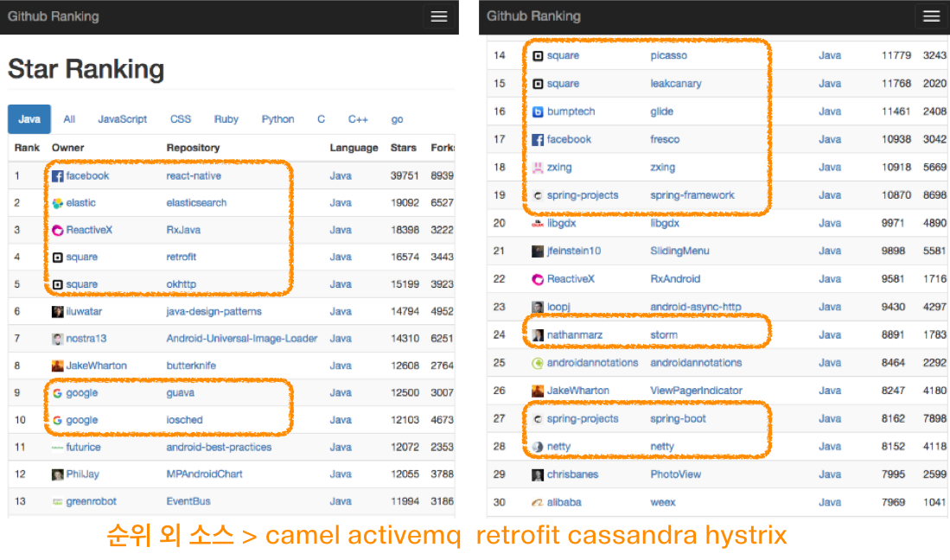
Task: Click libgdx logo icon
Action: [538, 223]
